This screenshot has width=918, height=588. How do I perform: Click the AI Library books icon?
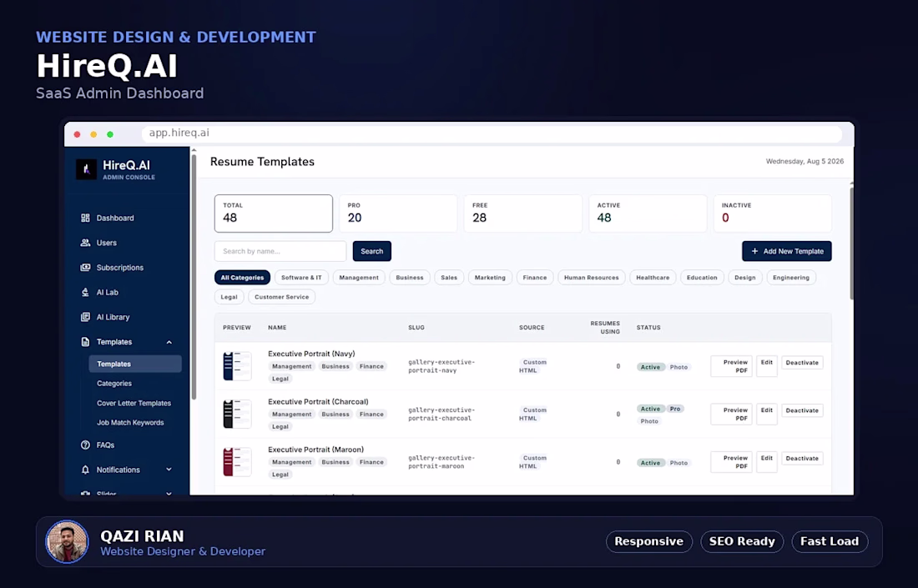click(85, 317)
